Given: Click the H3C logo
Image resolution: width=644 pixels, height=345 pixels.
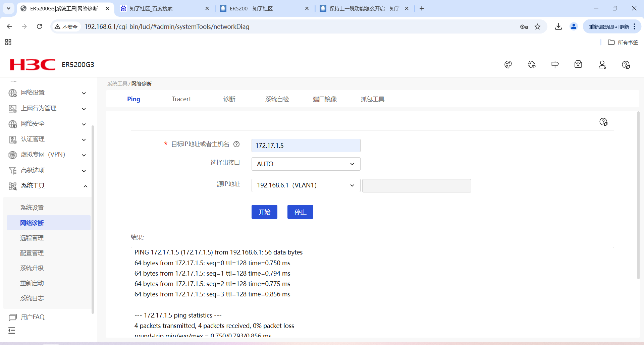Looking at the screenshot, I should click(33, 64).
